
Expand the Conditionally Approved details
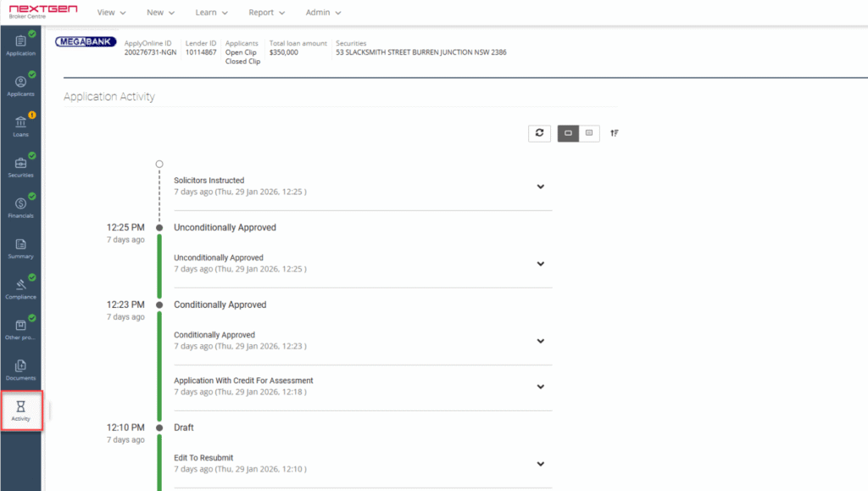coord(540,341)
